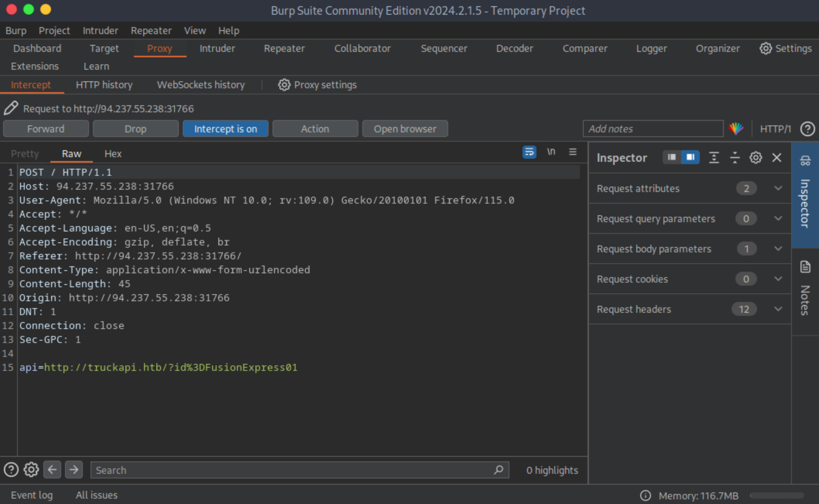Go to previous search match arrow

[x=52, y=470]
